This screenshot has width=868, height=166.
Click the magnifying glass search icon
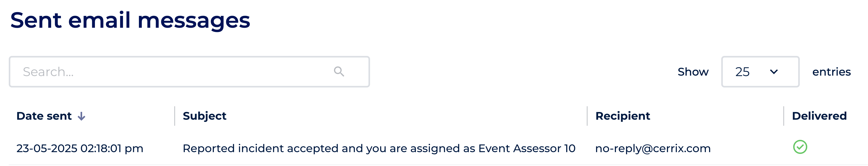(339, 72)
